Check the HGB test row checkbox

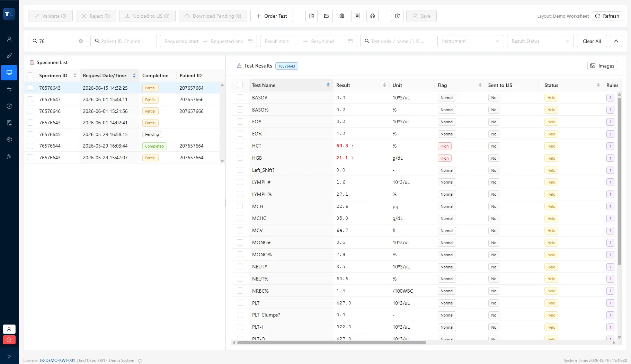coord(240,158)
